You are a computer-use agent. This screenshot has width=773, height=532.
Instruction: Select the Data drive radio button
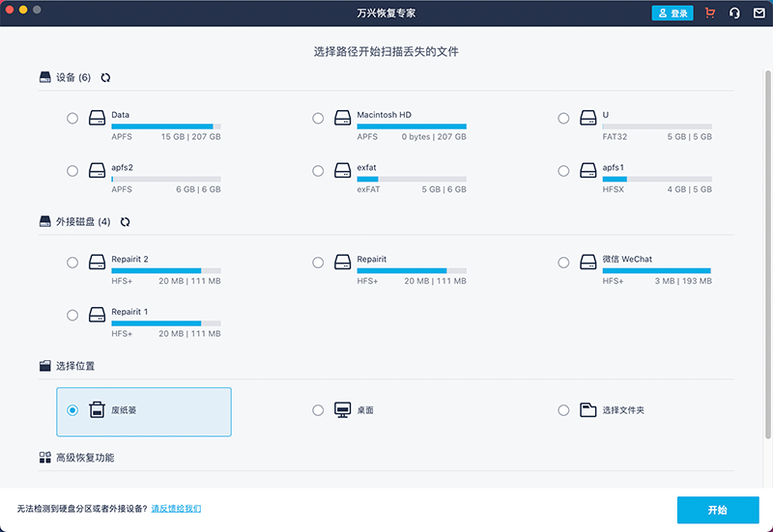coord(72,118)
